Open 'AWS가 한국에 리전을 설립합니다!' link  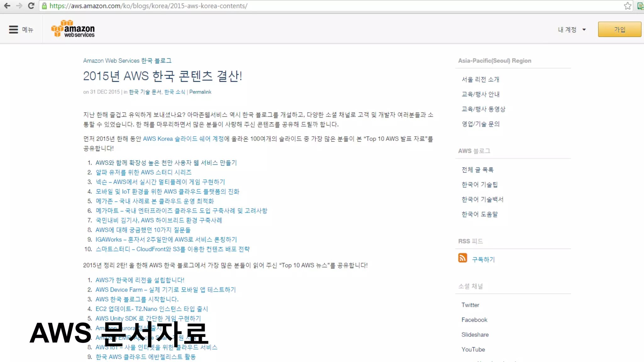pos(140,280)
